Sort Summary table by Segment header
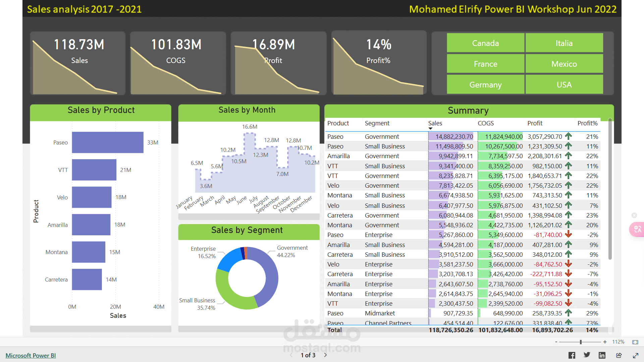Screen dimensions: 644x362 pyautogui.click(x=377, y=123)
